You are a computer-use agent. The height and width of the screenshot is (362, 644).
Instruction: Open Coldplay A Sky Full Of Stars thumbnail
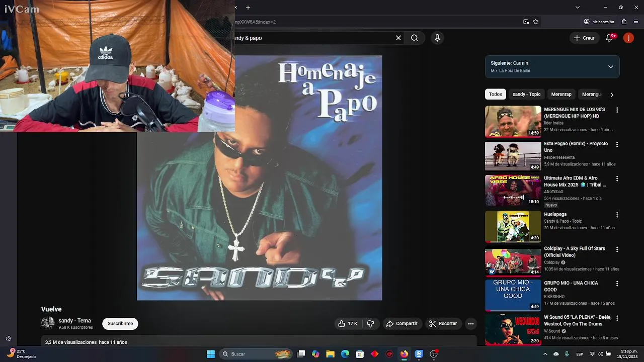click(x=513, y=261)
